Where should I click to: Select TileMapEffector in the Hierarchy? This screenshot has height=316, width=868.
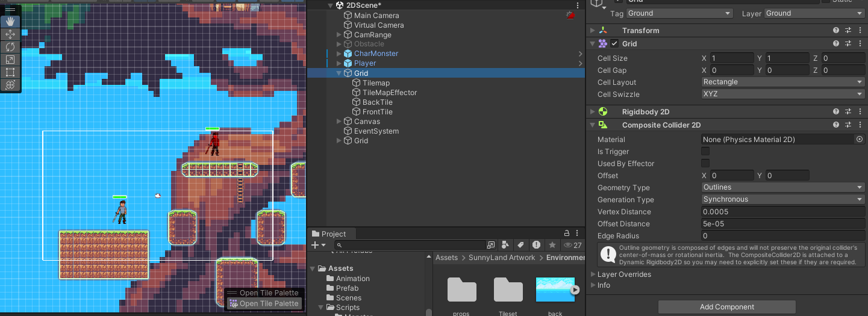(x=390, y=93)
